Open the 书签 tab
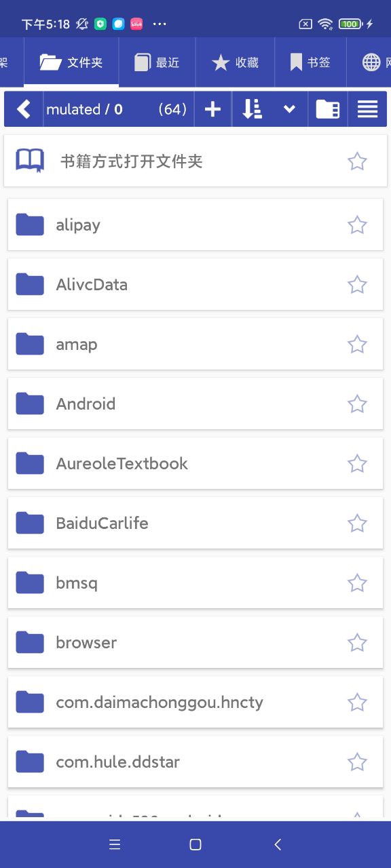Image resolution: width=391 pixels, height=868 pixels. 311,62
